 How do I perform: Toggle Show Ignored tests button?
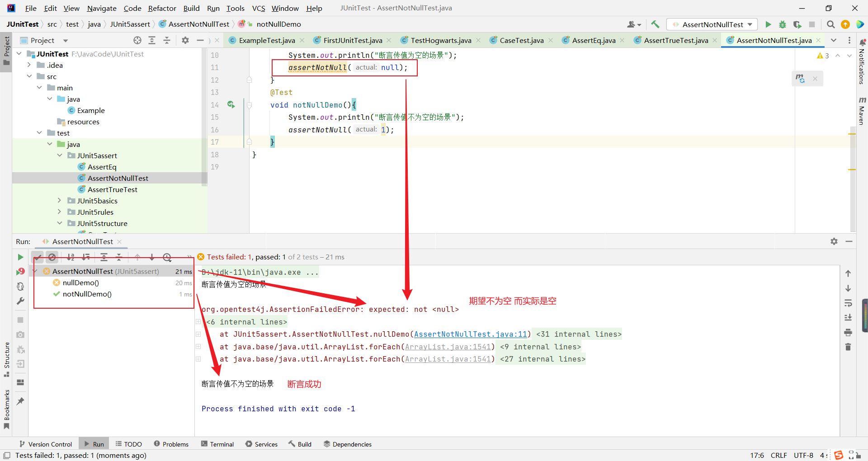(x=52, y=257)
